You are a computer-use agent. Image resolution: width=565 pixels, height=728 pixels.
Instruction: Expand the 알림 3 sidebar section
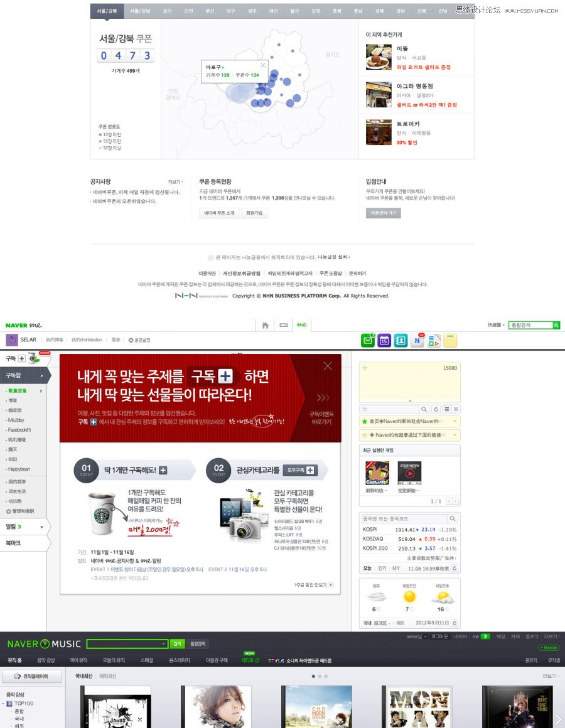point(42,527)
